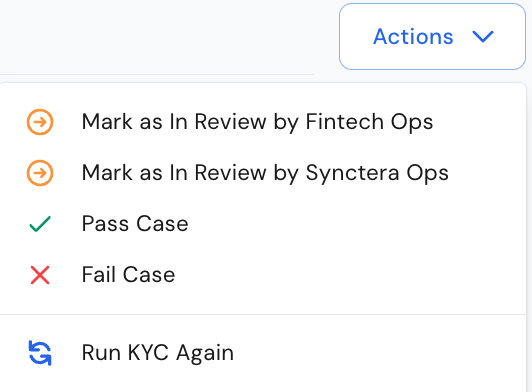Click the red X icon for Fail Case
The image size is (532, 392).
click(x=40, y=275)
